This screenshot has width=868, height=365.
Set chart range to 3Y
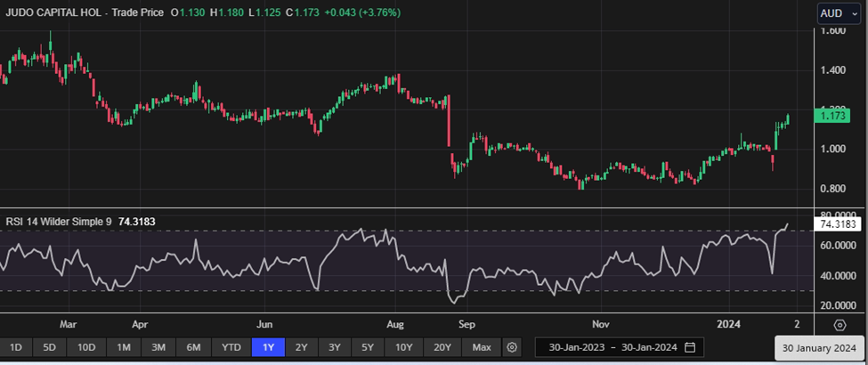335,347
